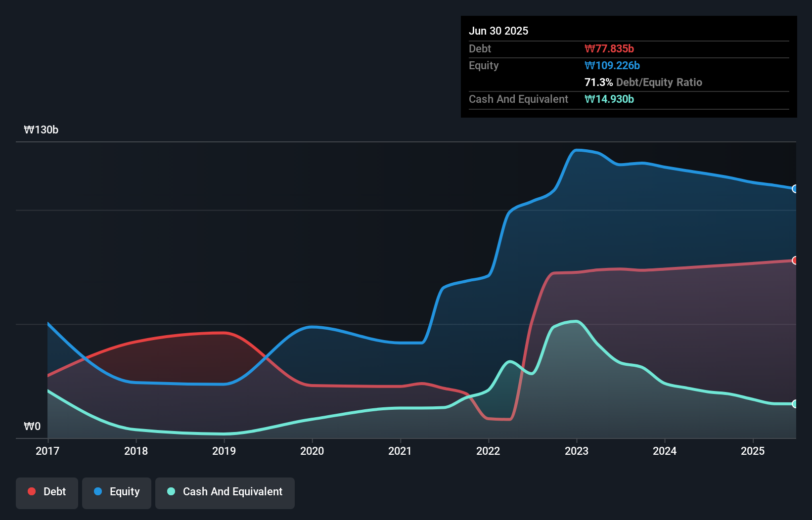Toggle the Equity series in the legend
The width and height of the screenshot is (812, 520).
(116, 492)
